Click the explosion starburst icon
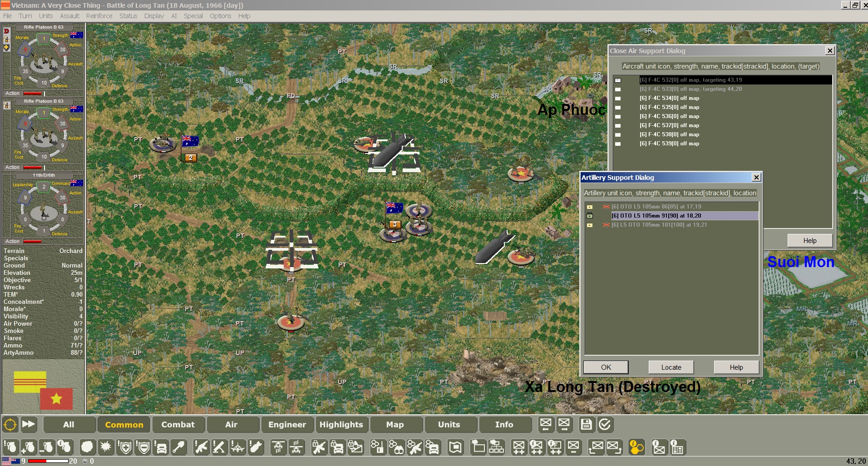Image resolution: width=868 pixels, height=466 pixels. pos(106,447)
